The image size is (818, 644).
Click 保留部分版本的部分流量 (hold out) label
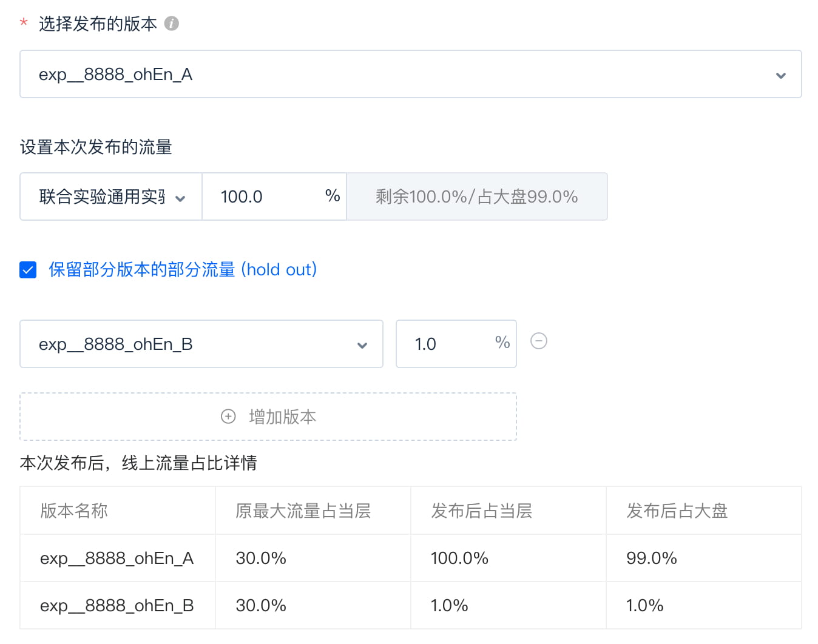183,270
